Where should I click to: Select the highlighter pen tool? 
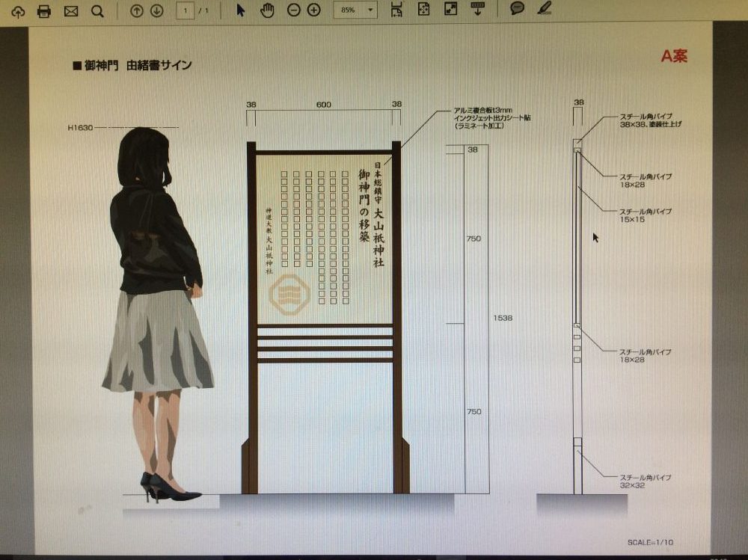pyautogui.click(x=545, y=8)
